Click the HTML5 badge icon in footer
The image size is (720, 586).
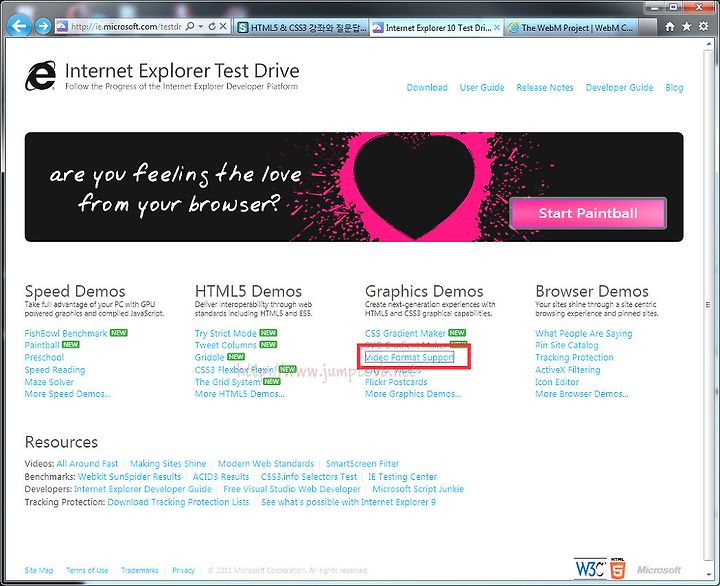click(x=618, y=569)
